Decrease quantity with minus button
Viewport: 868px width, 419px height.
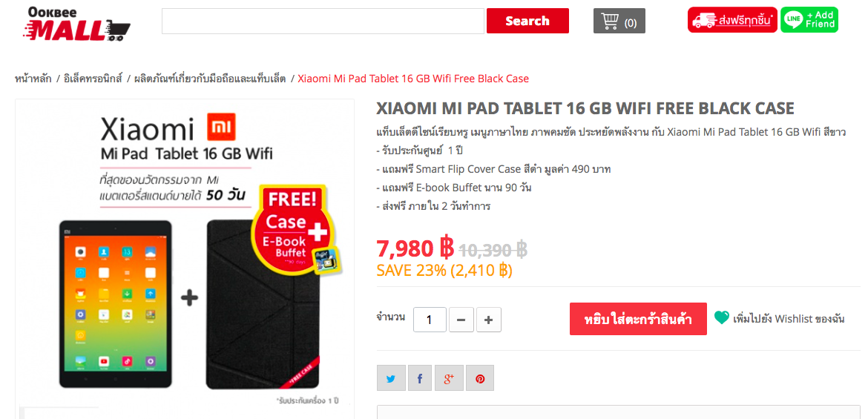coord(461,320)
